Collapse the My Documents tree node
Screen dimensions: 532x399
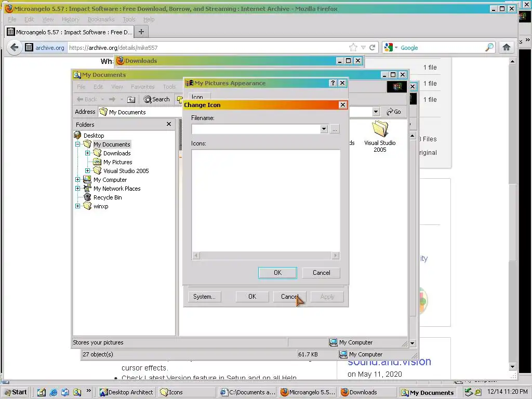[x=78, y=144]
